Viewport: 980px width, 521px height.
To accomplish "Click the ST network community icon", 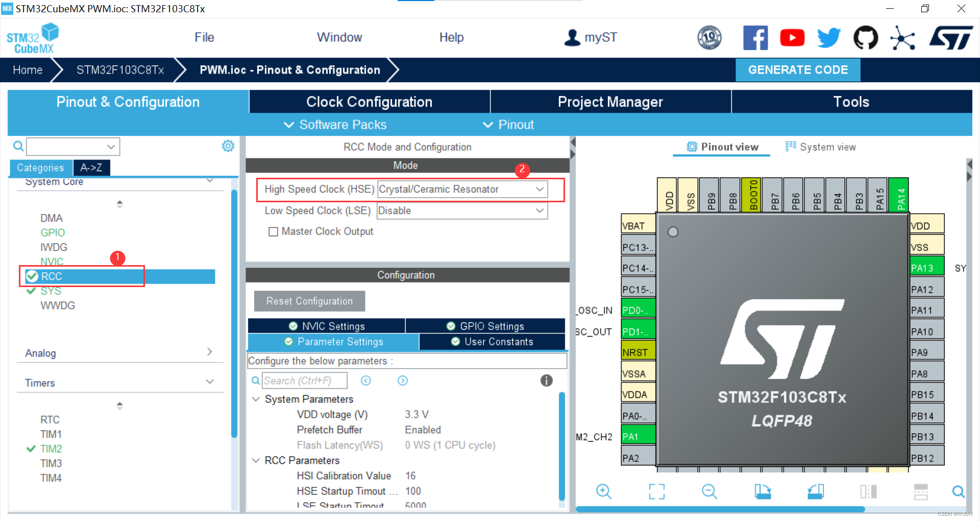I will [902, 38].
